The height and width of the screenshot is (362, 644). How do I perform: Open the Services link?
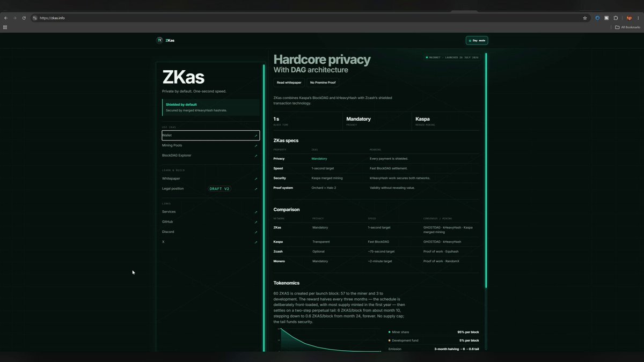pos(210,212)
